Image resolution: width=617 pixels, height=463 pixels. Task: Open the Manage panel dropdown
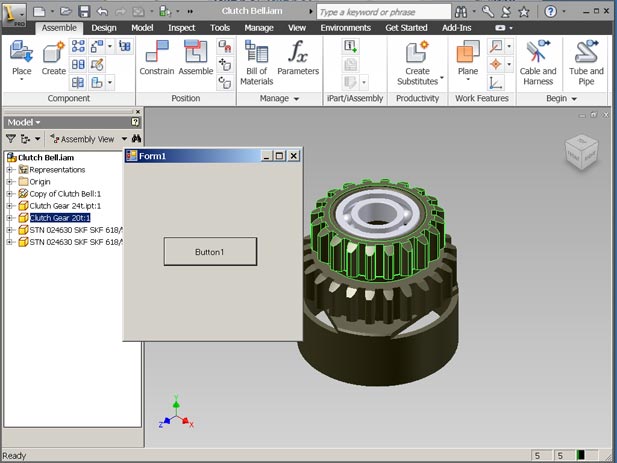[296, 99]
